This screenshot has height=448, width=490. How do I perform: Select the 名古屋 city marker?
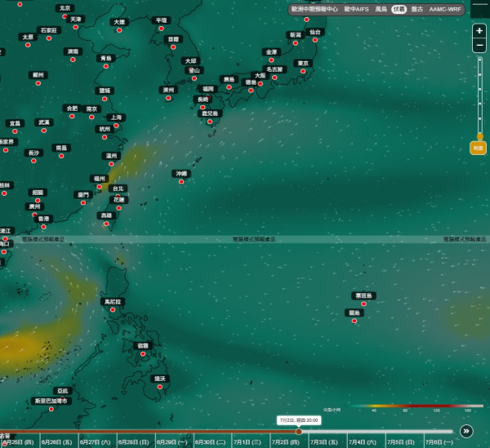coord(274,78)
